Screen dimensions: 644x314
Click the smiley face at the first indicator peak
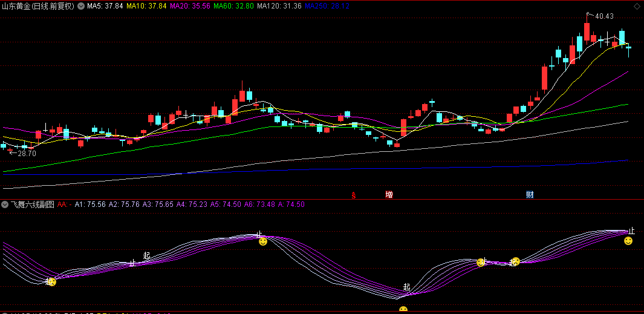(263, 241)
